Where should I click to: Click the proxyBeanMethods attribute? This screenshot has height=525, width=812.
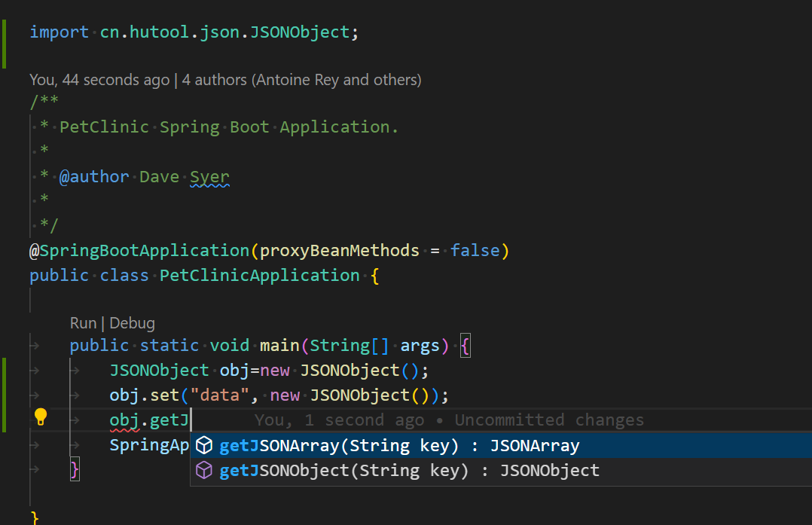(x=339, y=251)
